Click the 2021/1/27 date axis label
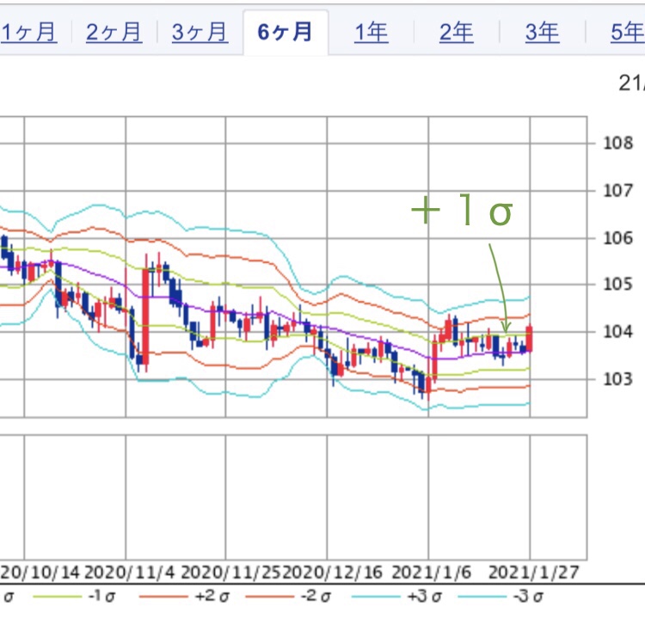 533,573
